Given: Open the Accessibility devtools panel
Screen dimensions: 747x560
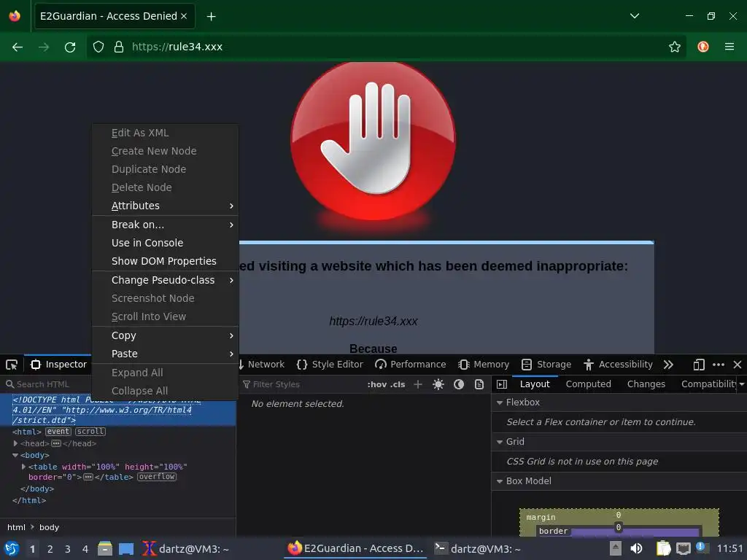Looking at the screenshot, I should (618, 365).
